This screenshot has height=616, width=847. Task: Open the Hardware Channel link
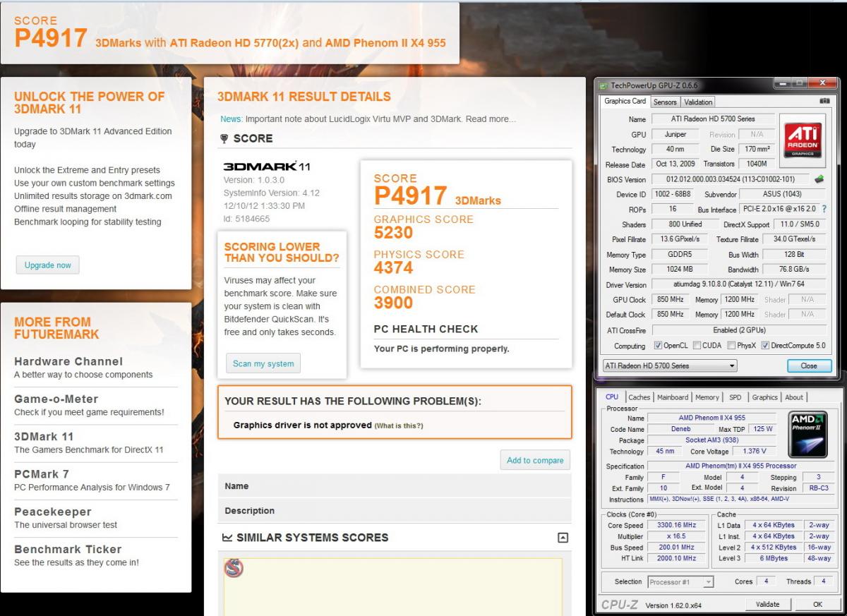point(68,361)
